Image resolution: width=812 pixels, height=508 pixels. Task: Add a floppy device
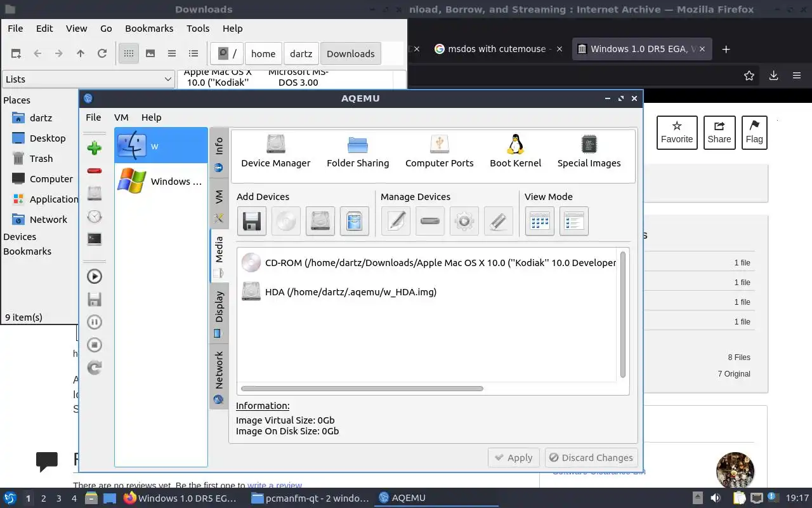point(252,221)
